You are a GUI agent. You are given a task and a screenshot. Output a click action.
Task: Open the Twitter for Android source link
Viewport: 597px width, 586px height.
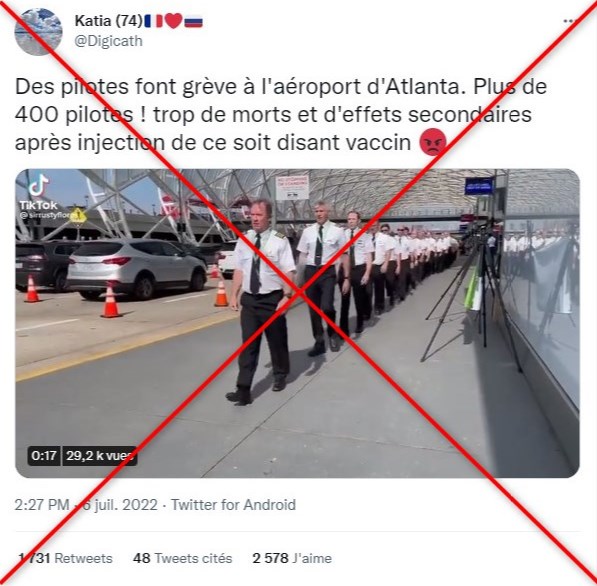(x=233, y=505)
